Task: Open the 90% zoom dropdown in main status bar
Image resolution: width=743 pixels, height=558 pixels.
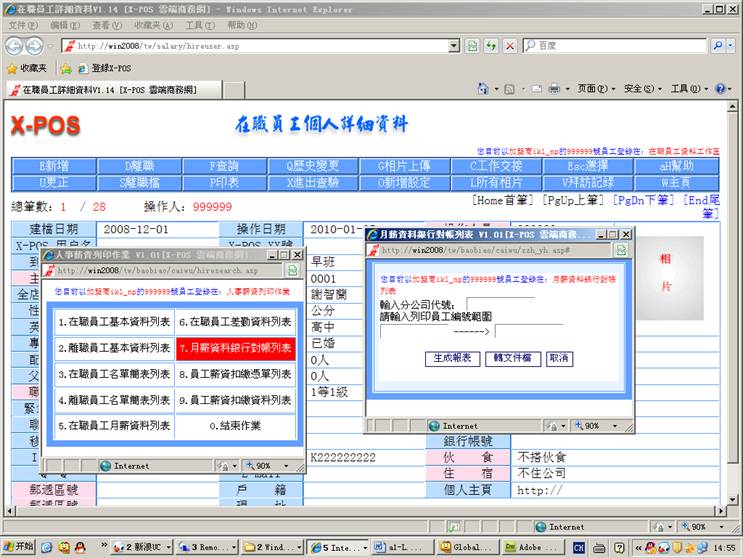Action: 696,527
